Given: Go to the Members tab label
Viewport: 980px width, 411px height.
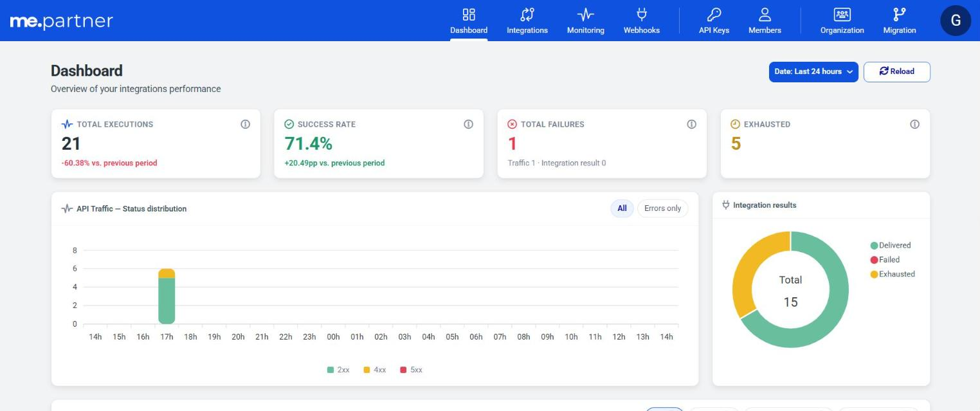Looking at the screenshot, I should point(765,30).
